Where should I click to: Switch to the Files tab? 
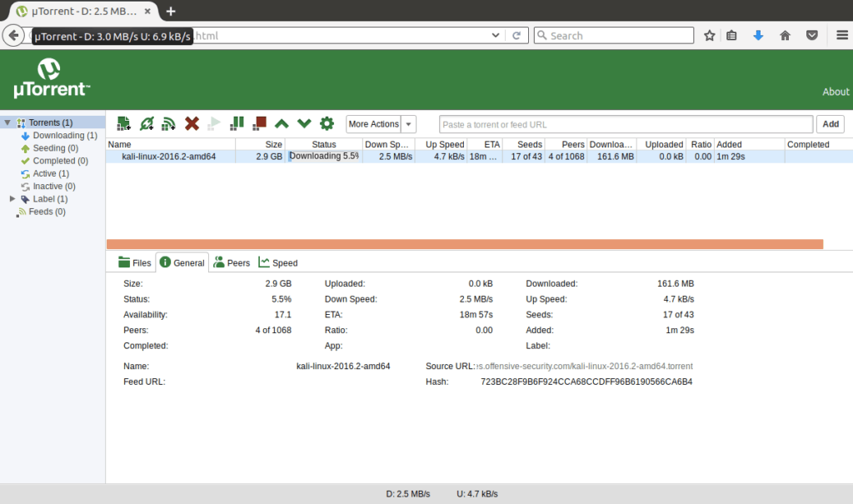tap(134, 262)
